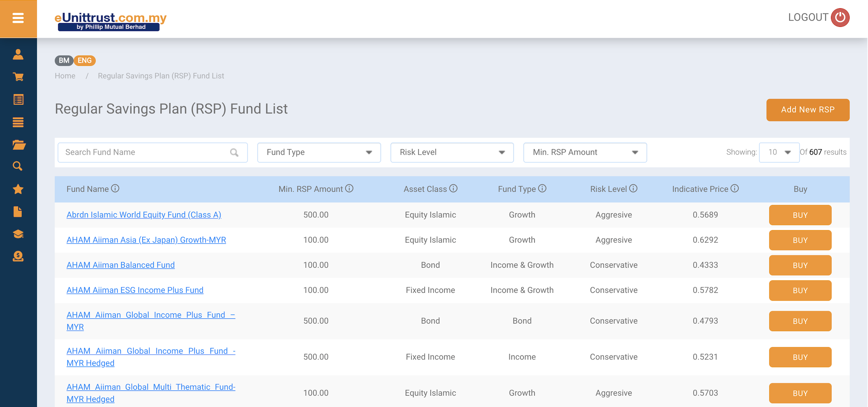Click the Search Fund Name field
This screenshot has height=407, width=868.
(146, 152)
